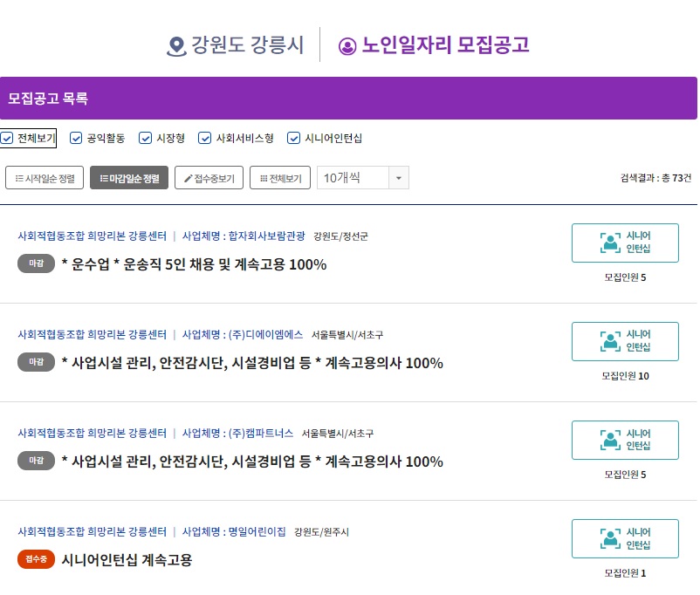Click the location pin icon beside 강원도 강릉시
Screen dimensions: 700x595
pyautogui.click(x=176, y=46)
